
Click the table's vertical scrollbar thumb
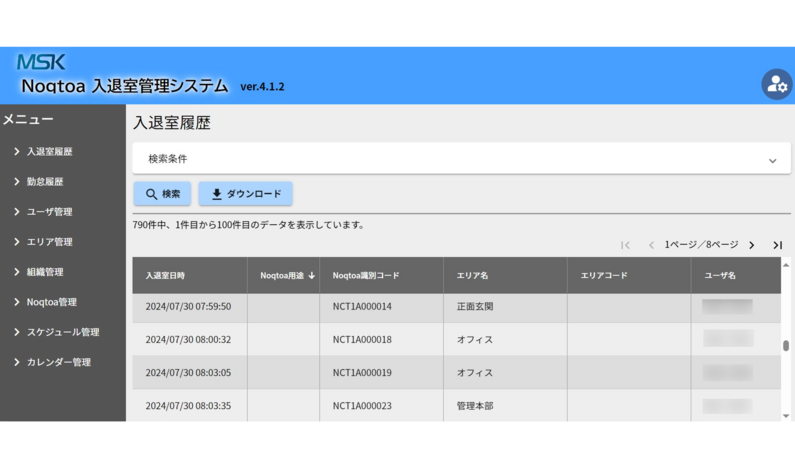(x=786, y=346)
